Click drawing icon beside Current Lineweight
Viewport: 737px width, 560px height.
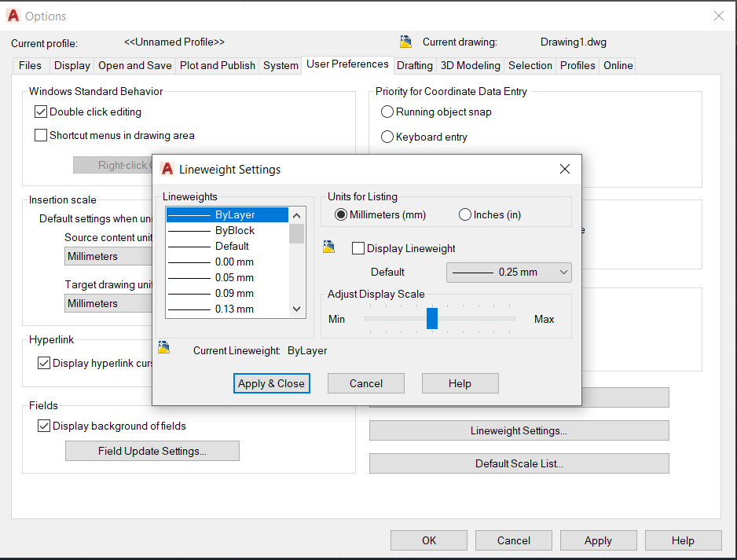tap(163, 348)
